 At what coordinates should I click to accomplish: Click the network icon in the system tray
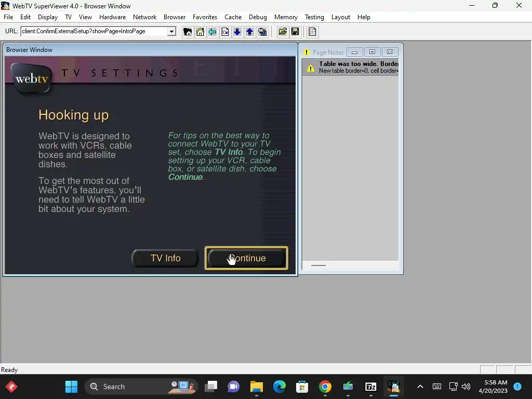pyautogui.click(x=453, y=387)
